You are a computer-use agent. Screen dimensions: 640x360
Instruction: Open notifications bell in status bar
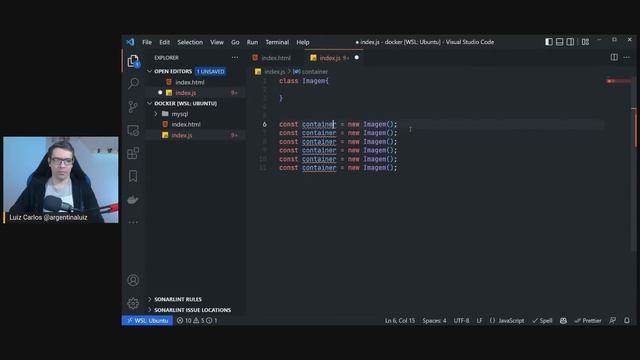click(x=627, y=320)
